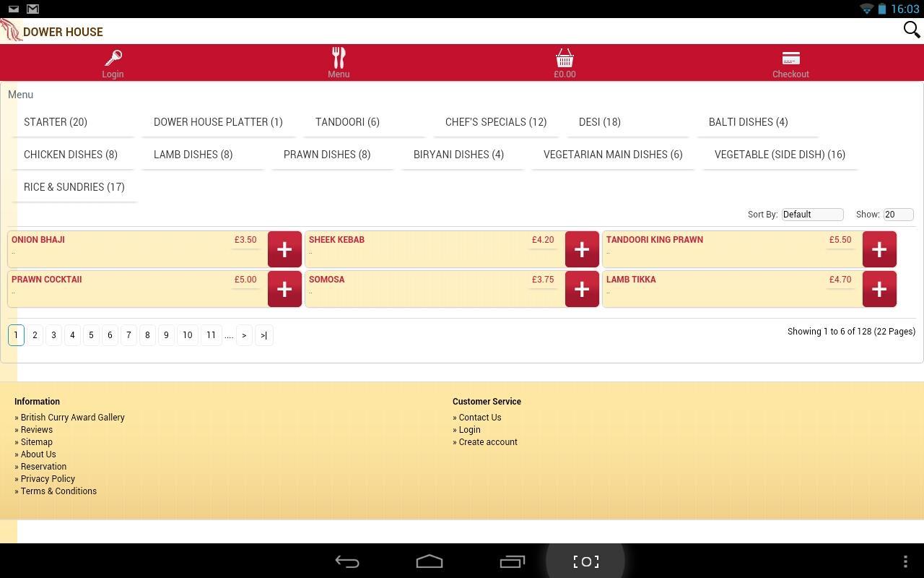The height and width of the screenshot is (578, 924).
Task: Add Tandoori King Prawn to basket
Action: pyautogui.click(x=879, y=249)
